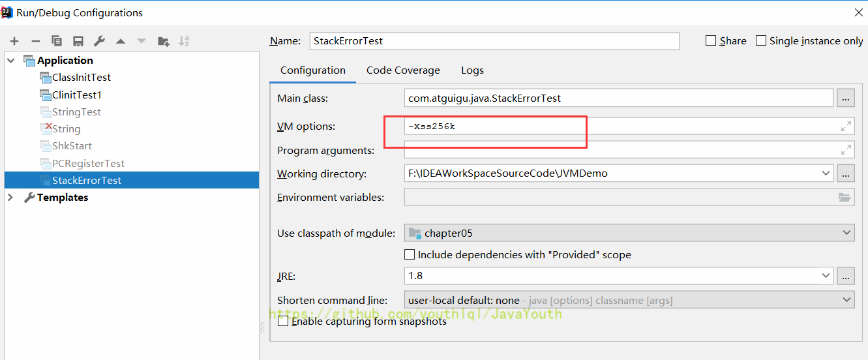Save configuration using floppy disk icon
The height and width of the screenshot is (360, 868).
click(78, 41)
